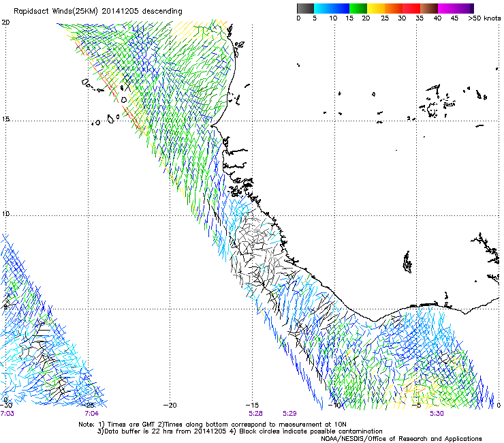Click the '35' legend label
This screenshot has width=504, height=443.
pos(420,18)
